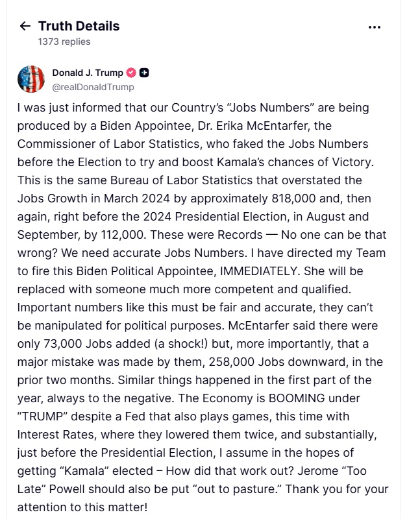
Task: Click the closing line attention to this matter!
Action: coord(82,507)
